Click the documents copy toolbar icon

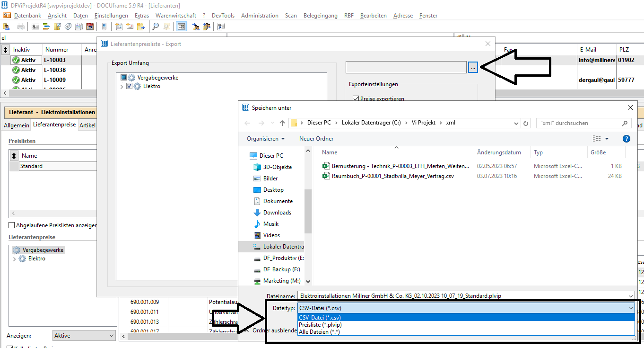(79, 27)
